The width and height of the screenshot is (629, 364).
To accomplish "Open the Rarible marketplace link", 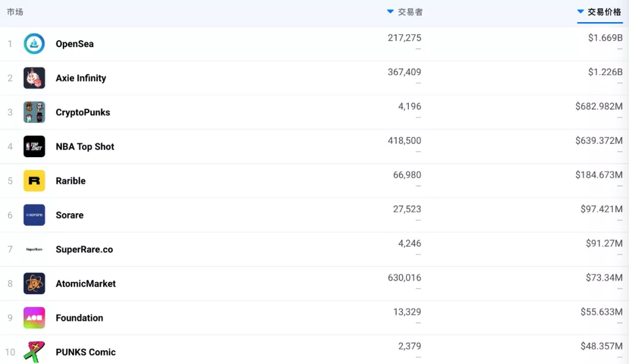I will pyautogui.click(x=70, y=181).
